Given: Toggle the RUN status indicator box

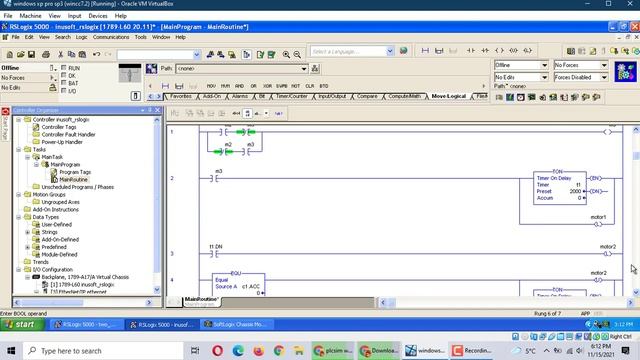Looking at the screenshot, I should 64,67.
